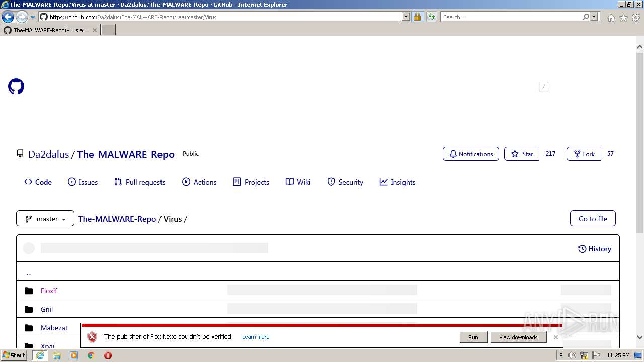
Task: Switch to the Security tab
Action: click(345, 182)
